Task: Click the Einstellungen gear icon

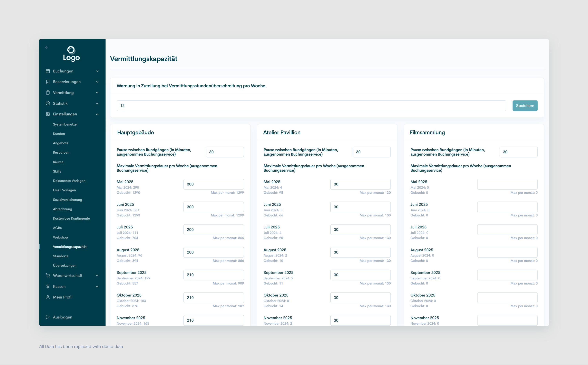Action: (48, 114)
